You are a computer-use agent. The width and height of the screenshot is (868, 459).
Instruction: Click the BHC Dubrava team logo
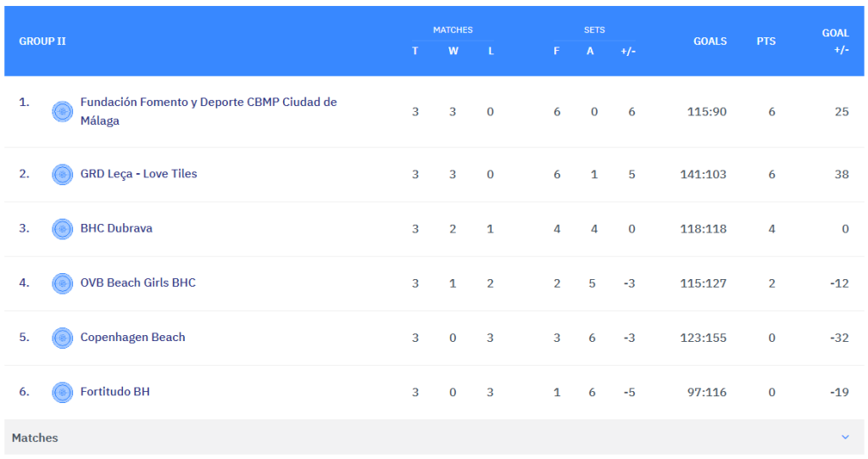coord(62,228)
